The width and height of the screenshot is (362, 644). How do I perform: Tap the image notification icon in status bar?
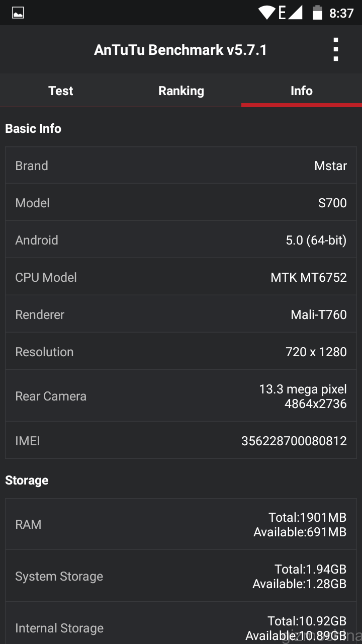[18, 13]
